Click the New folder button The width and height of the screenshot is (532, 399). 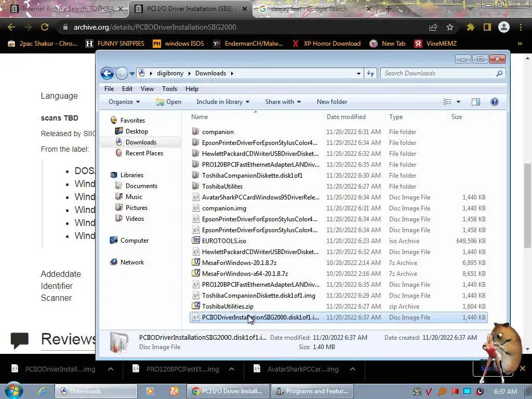[332, 102]
